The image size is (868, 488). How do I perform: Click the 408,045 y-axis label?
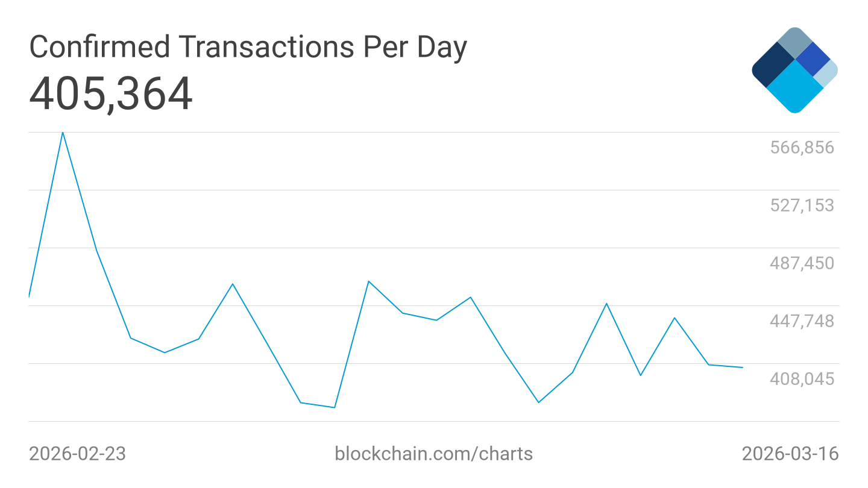pos(802,379)
